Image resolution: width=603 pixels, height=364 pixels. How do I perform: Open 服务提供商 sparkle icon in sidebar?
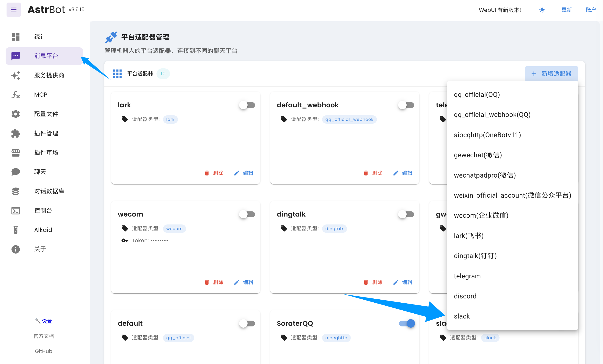tap(16, 75)
